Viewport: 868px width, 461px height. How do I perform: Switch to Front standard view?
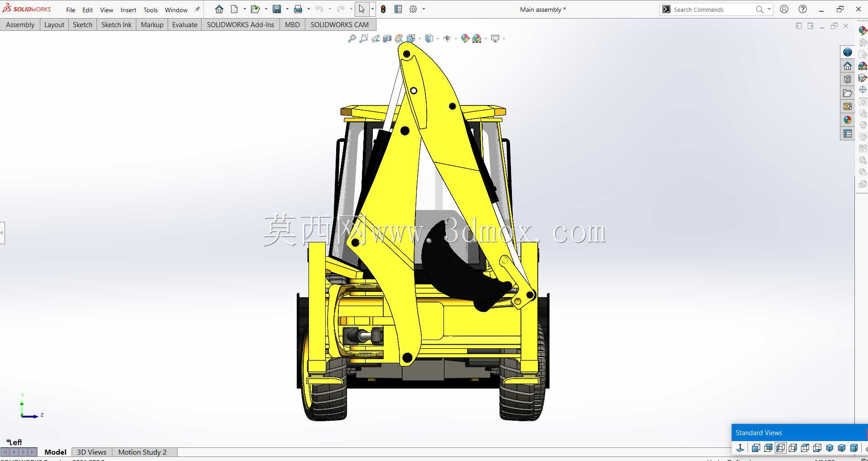(756, 448)
